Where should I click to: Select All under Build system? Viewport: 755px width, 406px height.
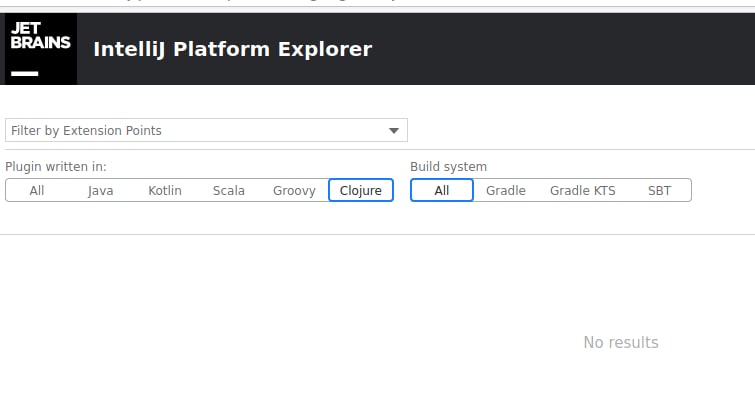[x=442, y=190]
